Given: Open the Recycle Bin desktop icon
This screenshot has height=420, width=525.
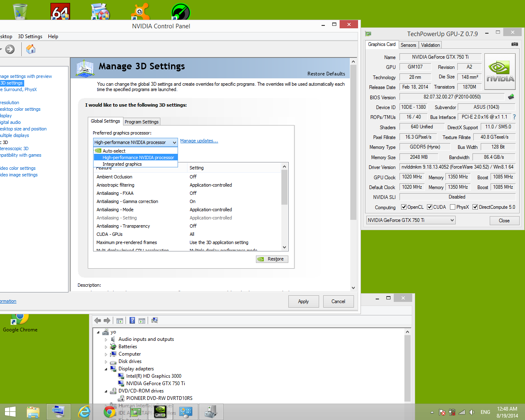Looking at the screenshot, I should click(x=20, y=11).
